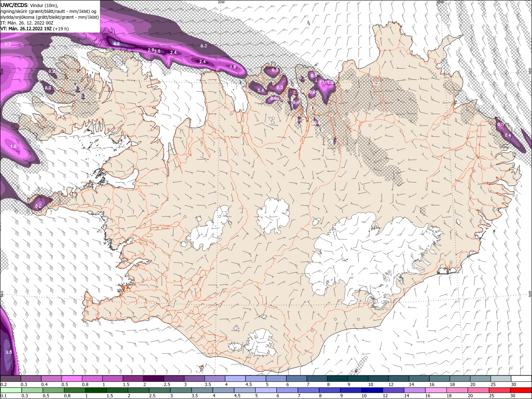Click the round white glacier in central Iceland
The width and height of the screenshot is (532, 399).
point(273,216)
